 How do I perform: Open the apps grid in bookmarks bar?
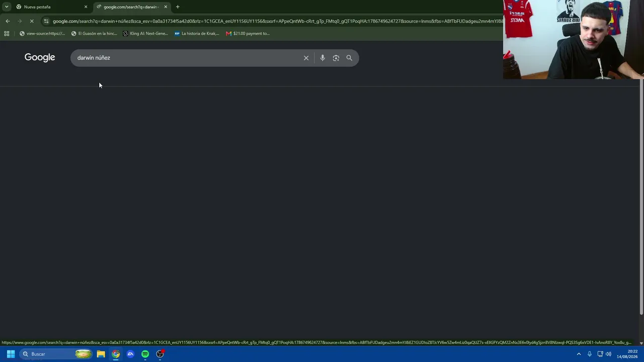click(7, 34)
